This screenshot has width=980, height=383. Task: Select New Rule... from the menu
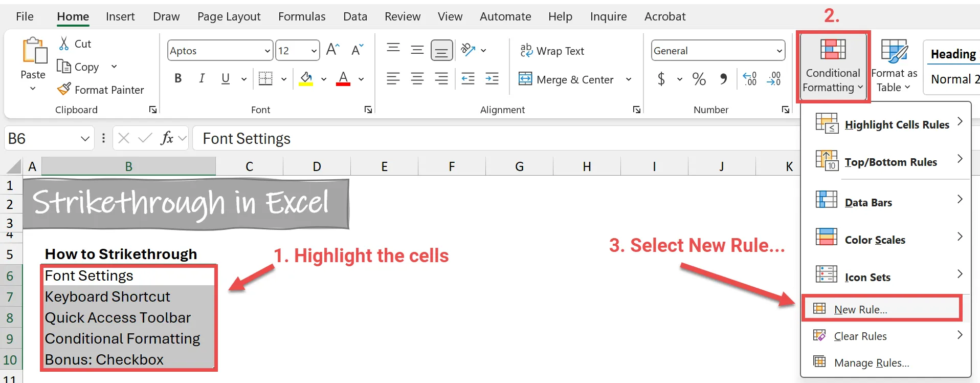[x=860, y=309]
